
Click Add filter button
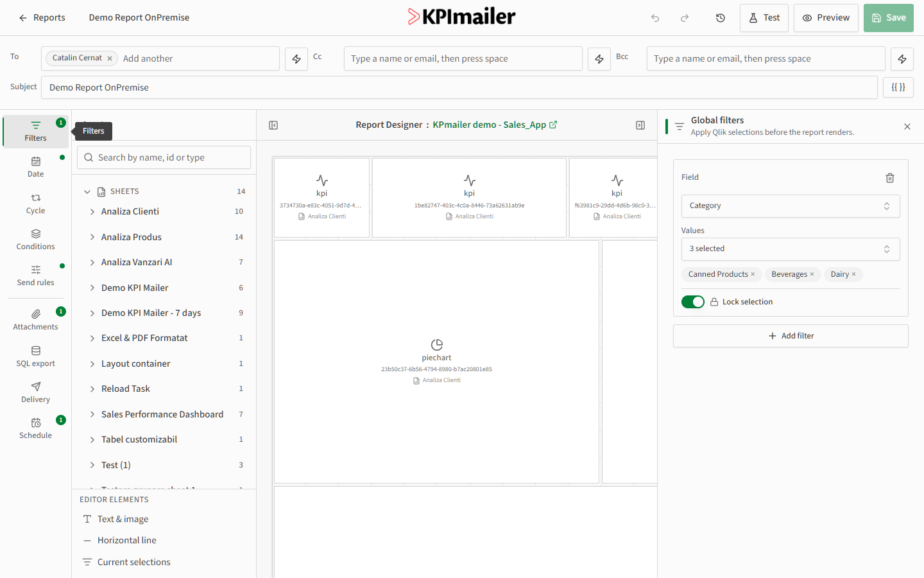click(x=791, y=336)
